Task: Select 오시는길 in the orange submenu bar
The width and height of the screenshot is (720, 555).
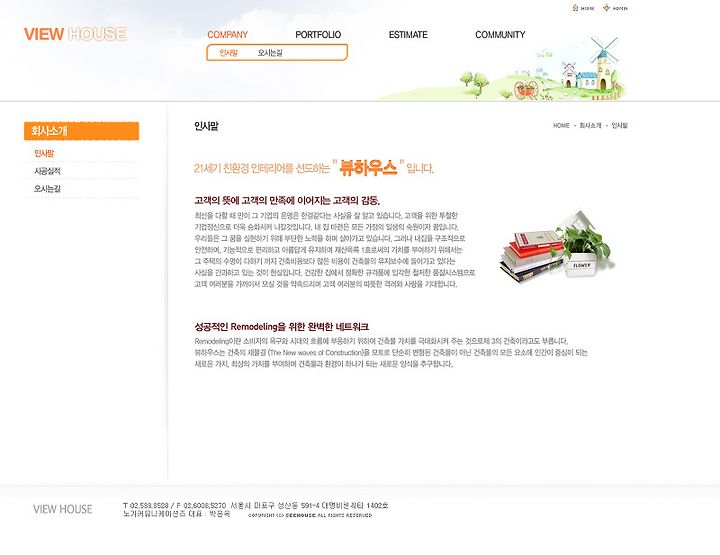Action: (270, 53)
